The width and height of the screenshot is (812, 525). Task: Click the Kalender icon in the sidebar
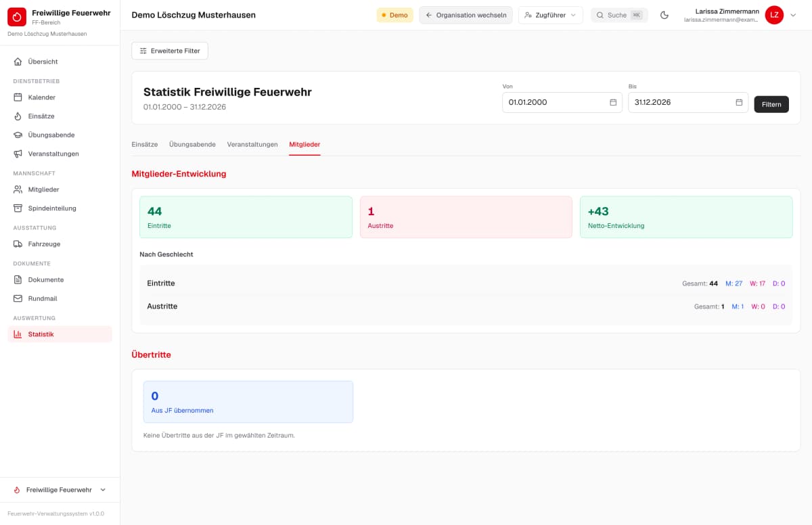[18, 97]
